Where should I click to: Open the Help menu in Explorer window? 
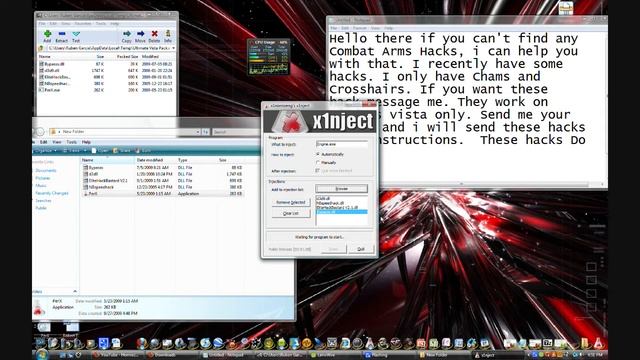(x=86, y=142)
